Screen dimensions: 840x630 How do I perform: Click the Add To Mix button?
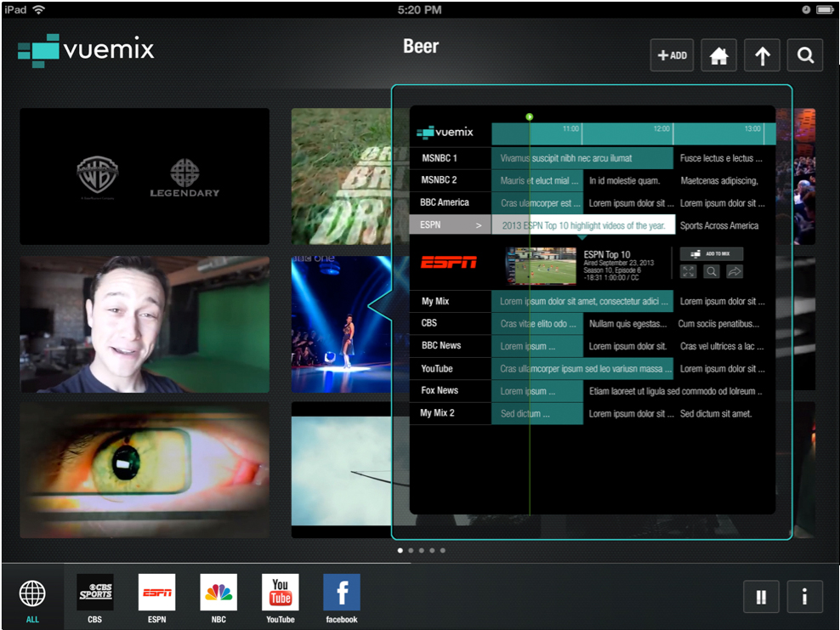[x=712, y=254]
